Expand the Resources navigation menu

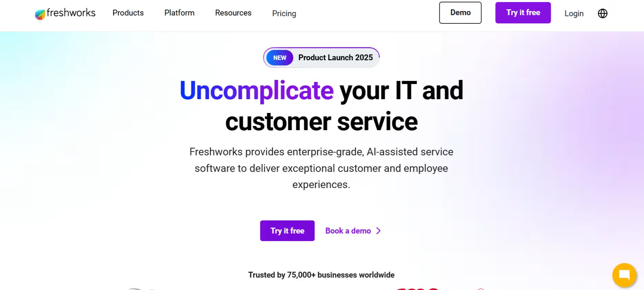[x=233, y=13]
